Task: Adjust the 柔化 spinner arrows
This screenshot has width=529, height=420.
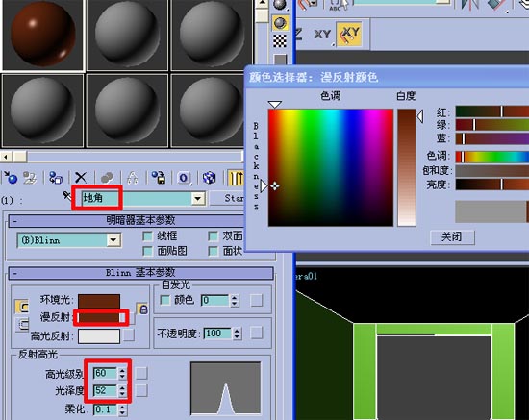Action: click(122, 409)
